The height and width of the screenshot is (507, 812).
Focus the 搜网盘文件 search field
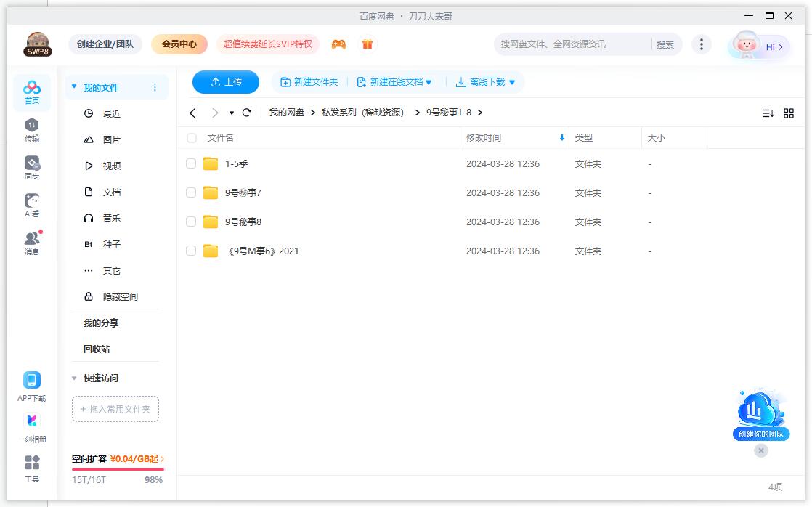coord(572,44)
